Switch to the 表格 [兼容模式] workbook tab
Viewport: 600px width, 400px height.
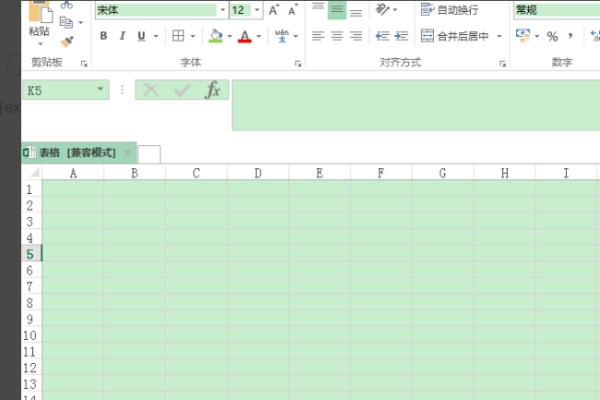tap(77, 153)
